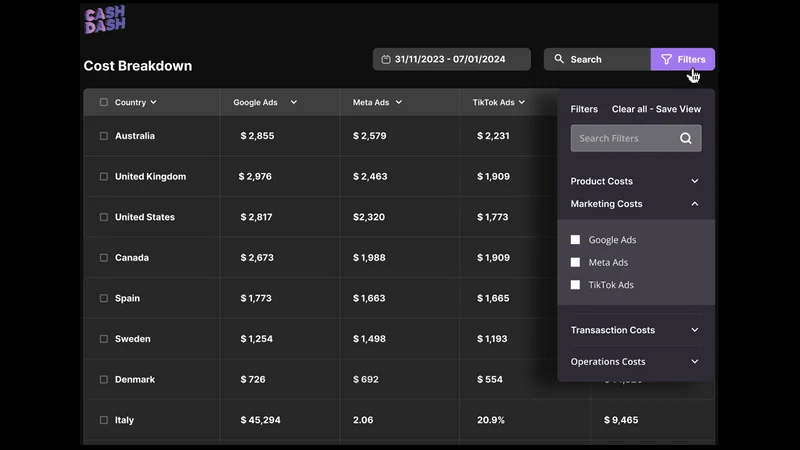Click the $ 9,465 cell in Italy row
The height and width of the screenshot is (450, 800).
[621, 420]
